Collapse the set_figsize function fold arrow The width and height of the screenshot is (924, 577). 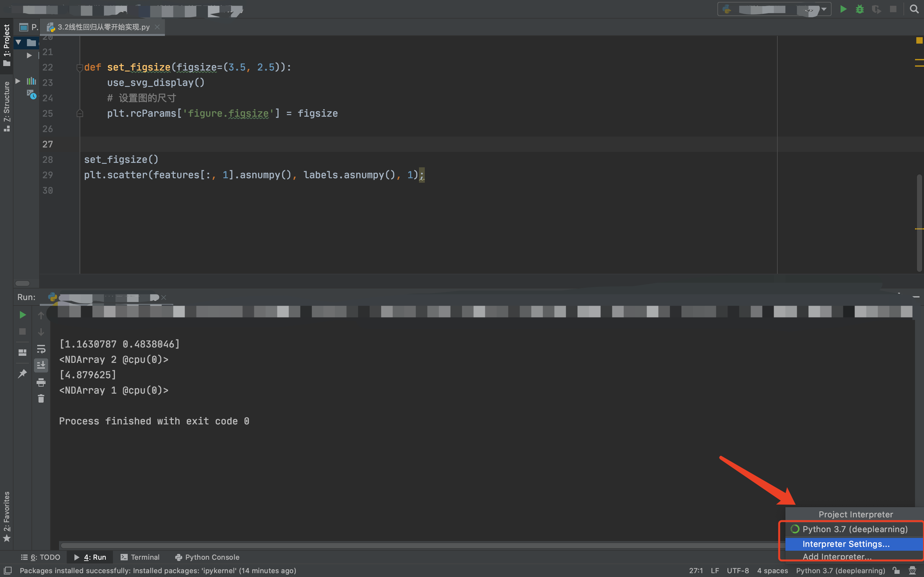[x=80, y=68]
